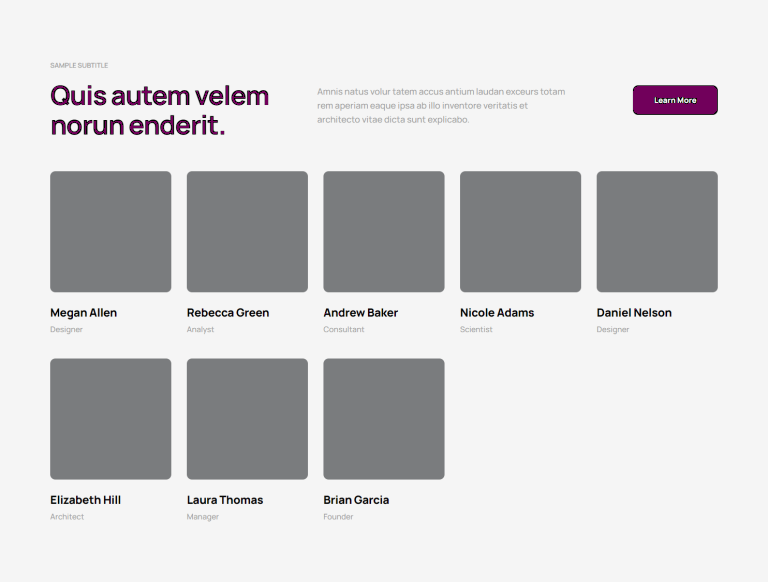Click the Sample Subtitle label
Viewport: 768px width, 582px height.
79,65
